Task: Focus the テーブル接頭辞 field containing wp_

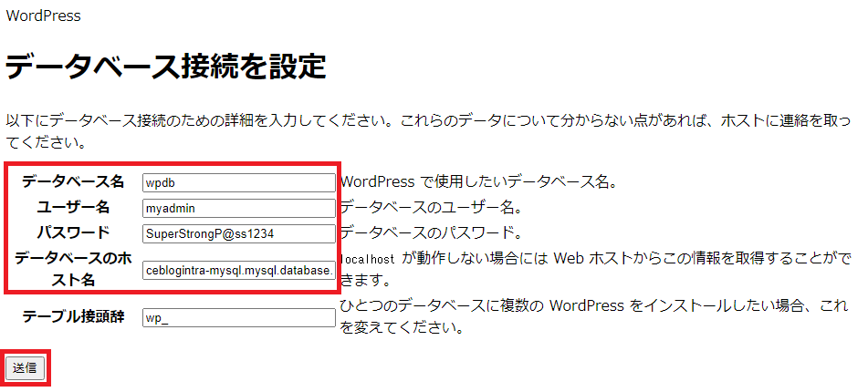Action: (239, 318)
